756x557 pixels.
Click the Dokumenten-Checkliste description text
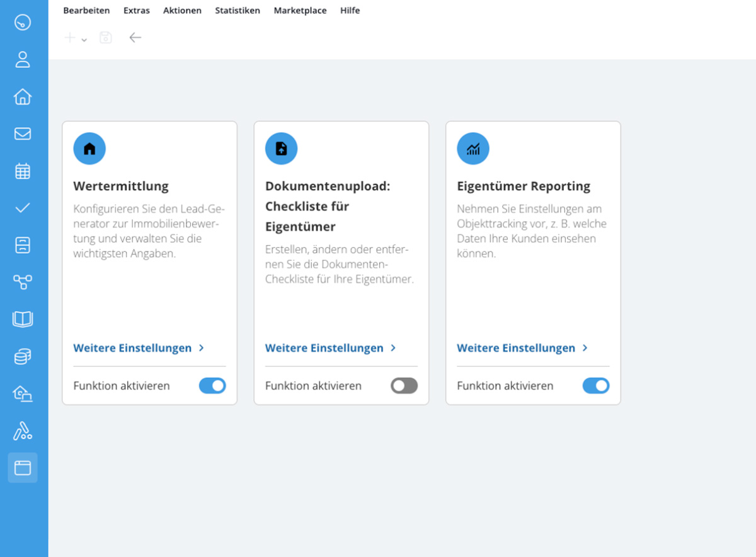pyautogui.click(x=340, y=265)
